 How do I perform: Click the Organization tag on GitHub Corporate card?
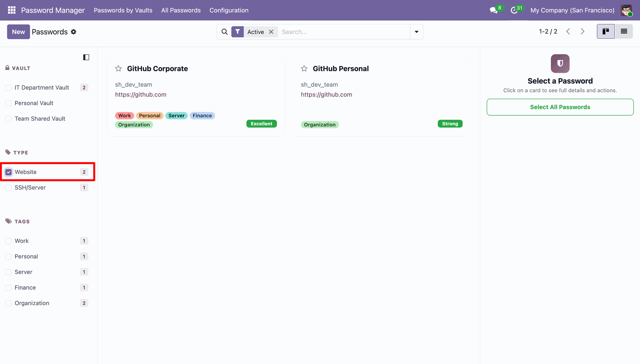(134, 125)
